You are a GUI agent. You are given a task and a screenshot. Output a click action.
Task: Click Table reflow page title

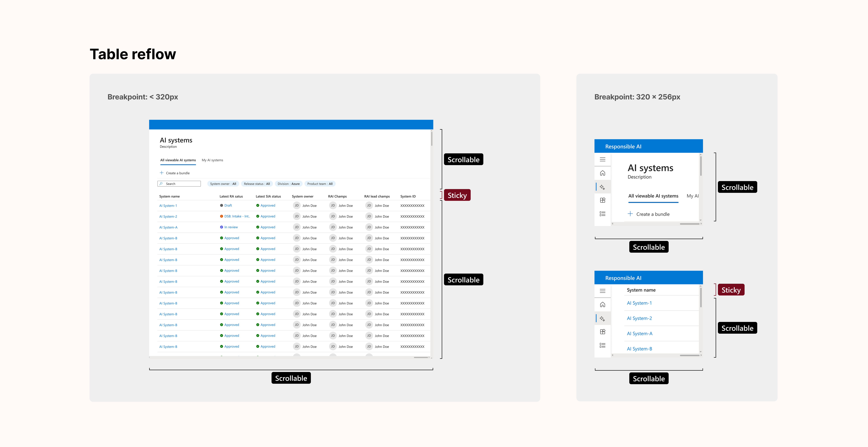click(133, 54)
